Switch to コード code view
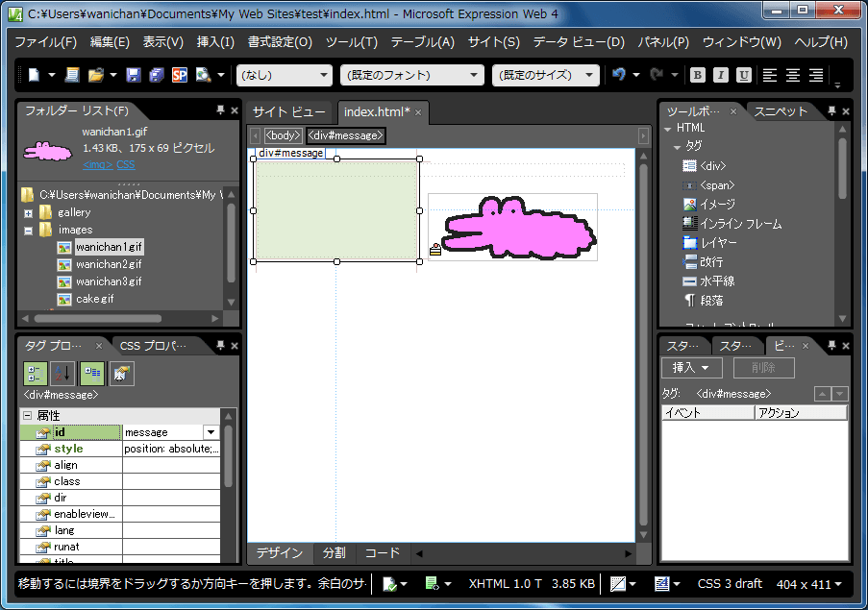 click(x=382, y=553)
